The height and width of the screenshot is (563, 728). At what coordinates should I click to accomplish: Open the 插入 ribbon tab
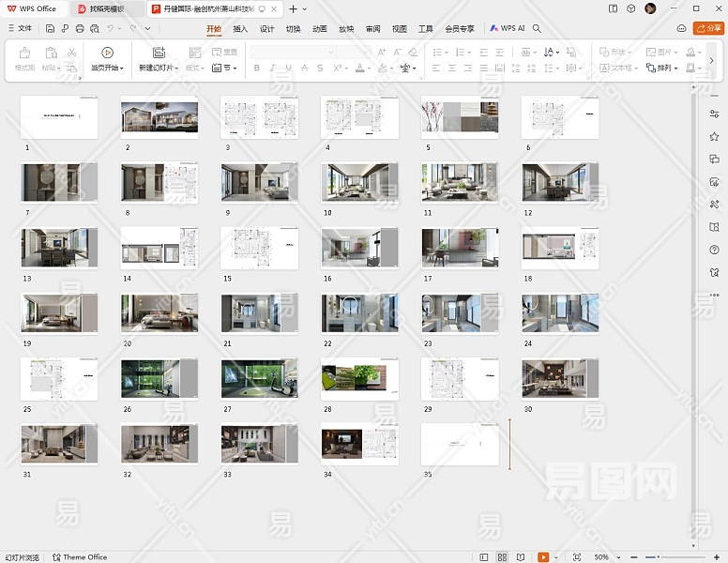(240, 28)
